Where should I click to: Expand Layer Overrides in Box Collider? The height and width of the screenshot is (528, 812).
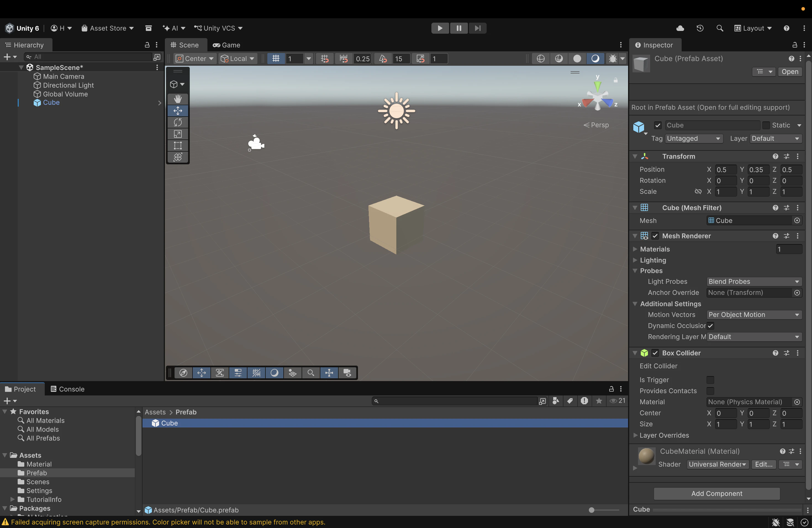[635, 435]
